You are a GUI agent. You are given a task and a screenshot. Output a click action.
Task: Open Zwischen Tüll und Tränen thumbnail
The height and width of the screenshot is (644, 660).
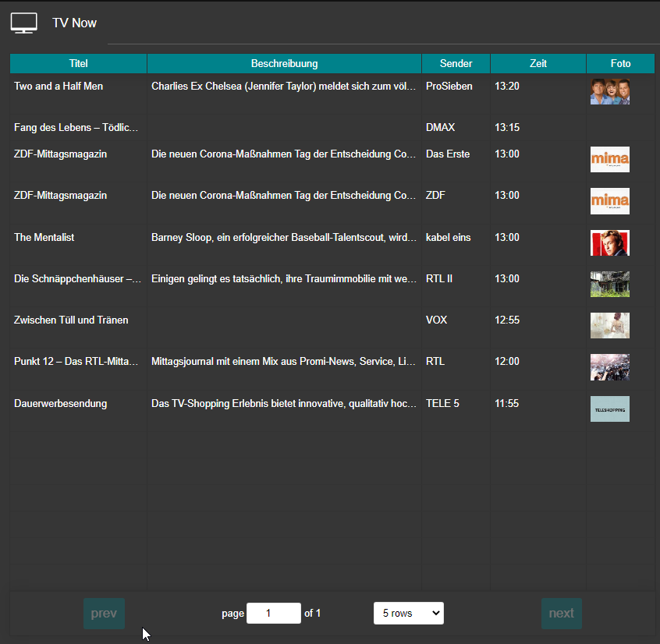610,326
